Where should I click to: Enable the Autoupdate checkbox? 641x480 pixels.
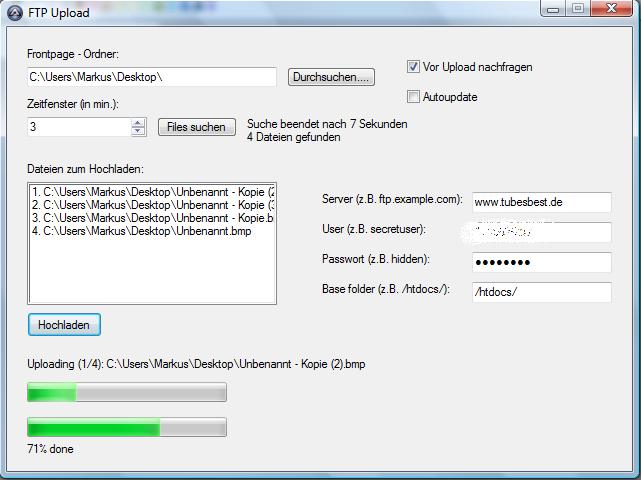[x=413, y=97]
